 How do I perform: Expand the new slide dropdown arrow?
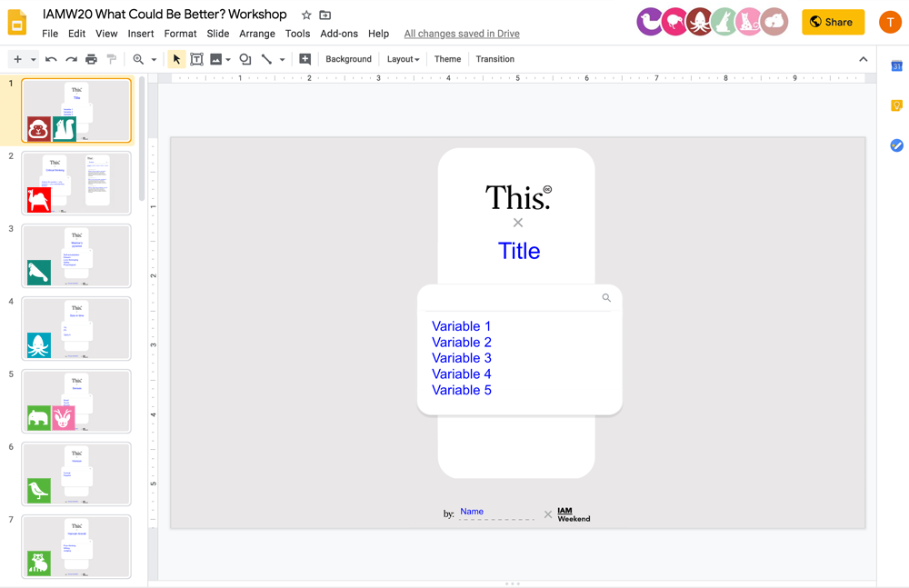[34, 59]
